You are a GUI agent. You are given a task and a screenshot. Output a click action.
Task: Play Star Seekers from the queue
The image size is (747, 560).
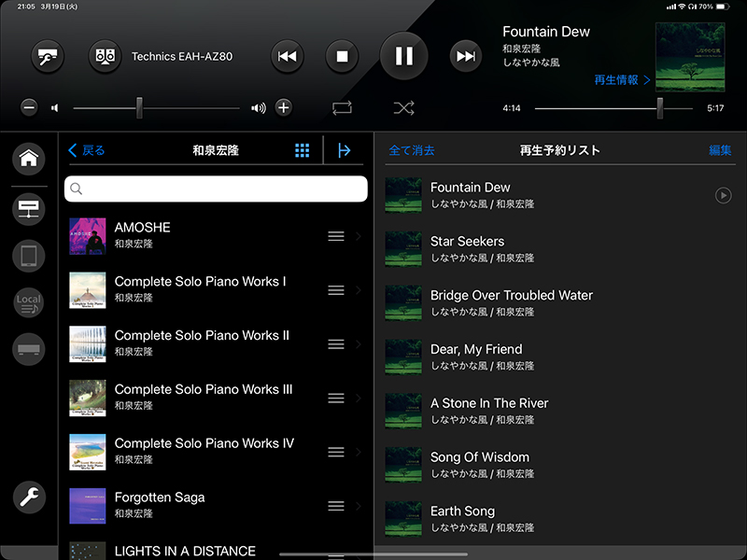pyautogui.click(x=560, y=249)
